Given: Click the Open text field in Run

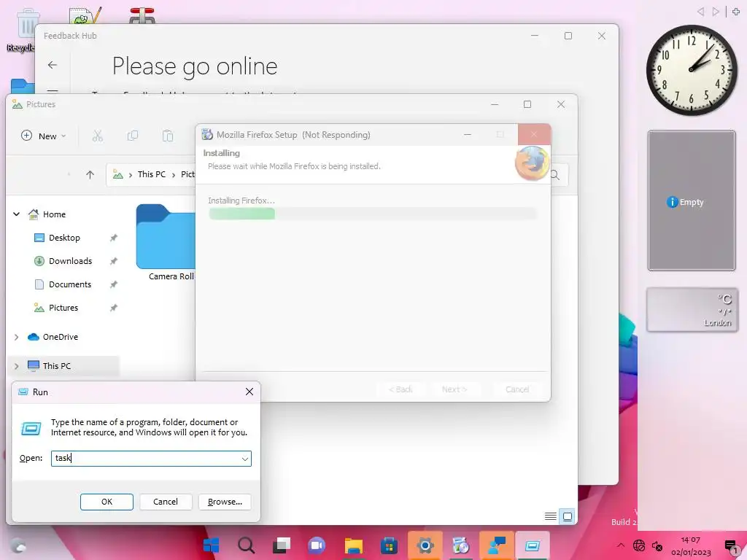Looking at the screenshot, I should (144, 459).
